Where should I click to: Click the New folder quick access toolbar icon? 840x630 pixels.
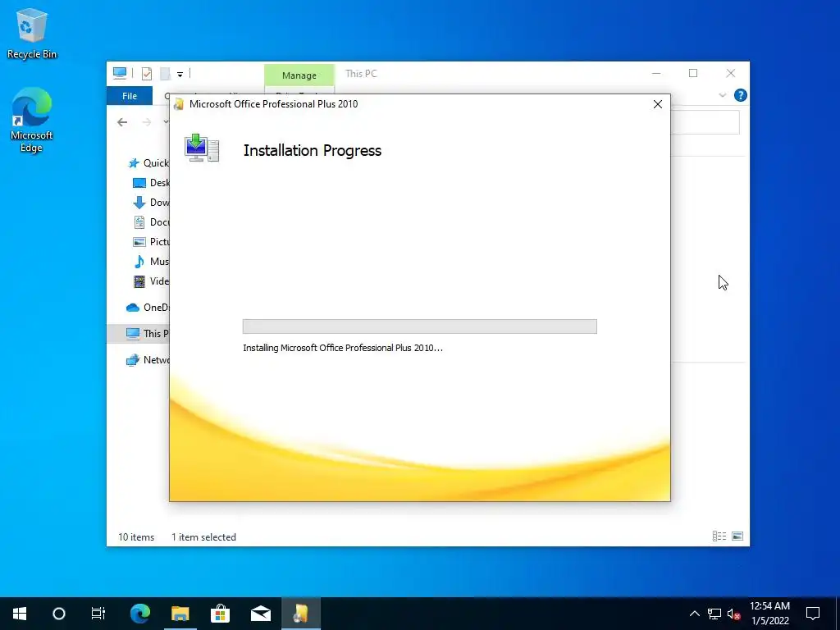165,74
